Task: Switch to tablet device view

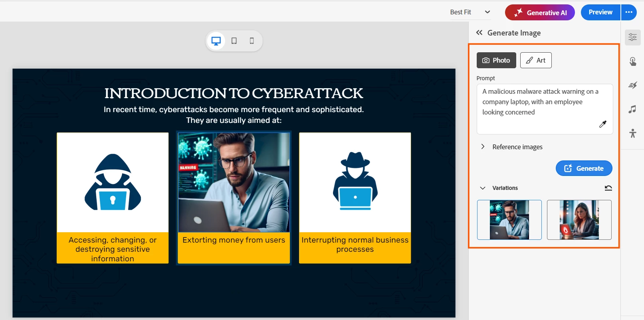Action: (x=234, y=41)
